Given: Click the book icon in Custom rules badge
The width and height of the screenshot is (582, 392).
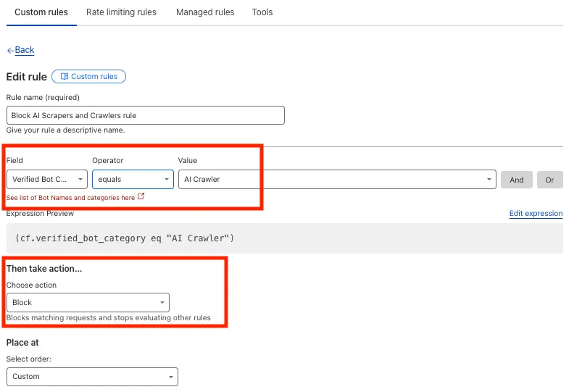Looking at the screenshot, I should tap(65, 77).
